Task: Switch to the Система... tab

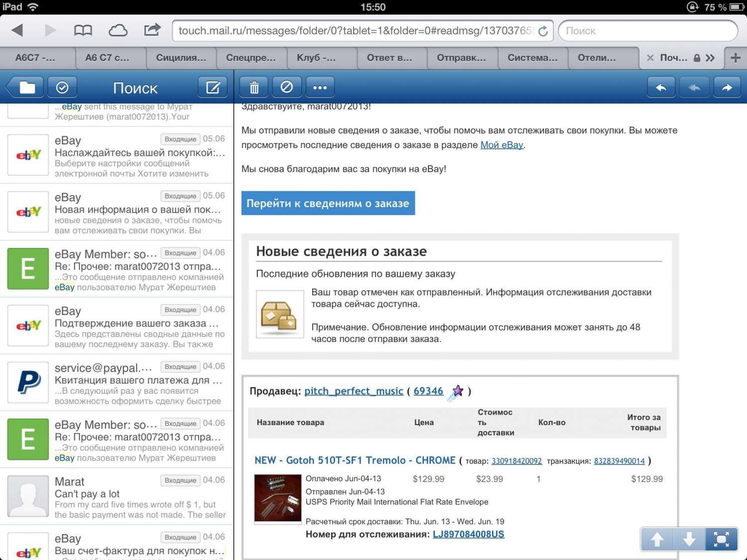Action: pyautogui.click(x=532, y=58)
